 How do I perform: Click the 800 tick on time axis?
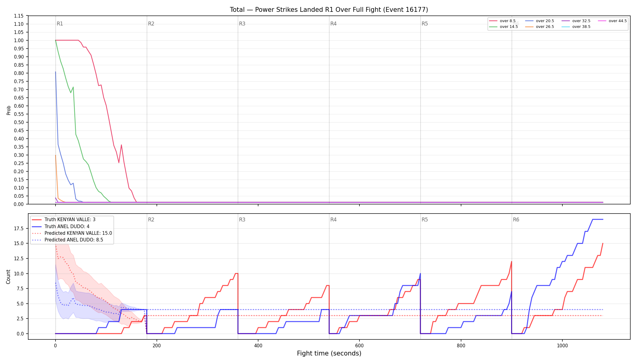click(x=461, y=345)
